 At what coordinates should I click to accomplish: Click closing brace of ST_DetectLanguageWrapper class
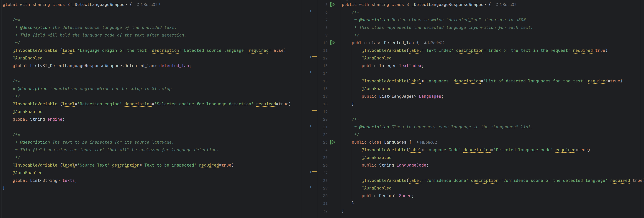coord(4,188)
